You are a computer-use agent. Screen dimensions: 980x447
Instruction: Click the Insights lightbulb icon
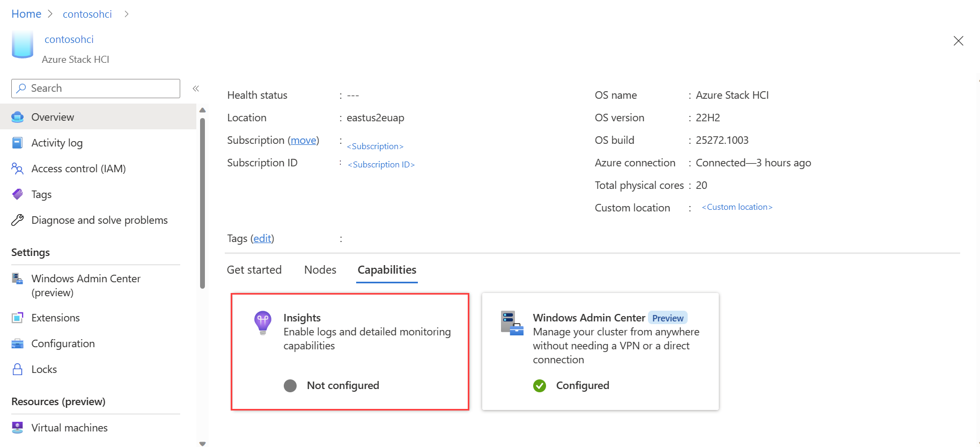coord(263,323)
